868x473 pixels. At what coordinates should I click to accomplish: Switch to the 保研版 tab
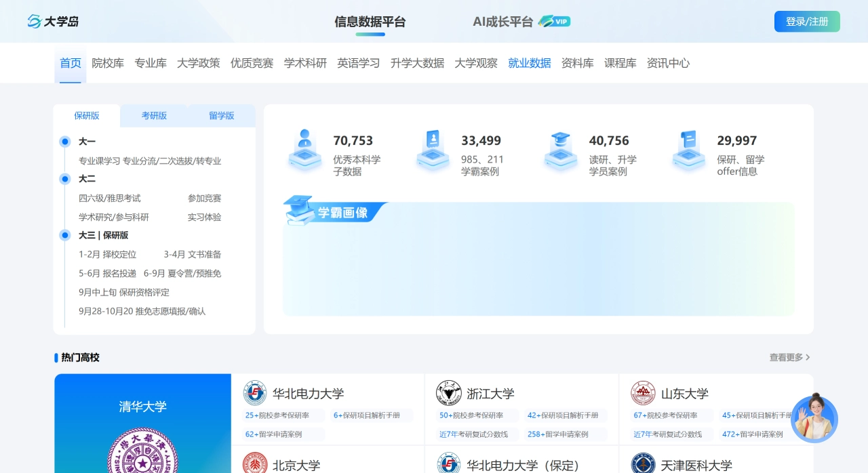[87, 116]
